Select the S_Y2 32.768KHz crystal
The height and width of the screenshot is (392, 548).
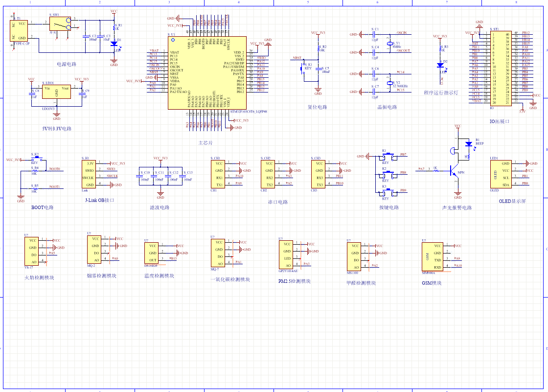(389, 84)
